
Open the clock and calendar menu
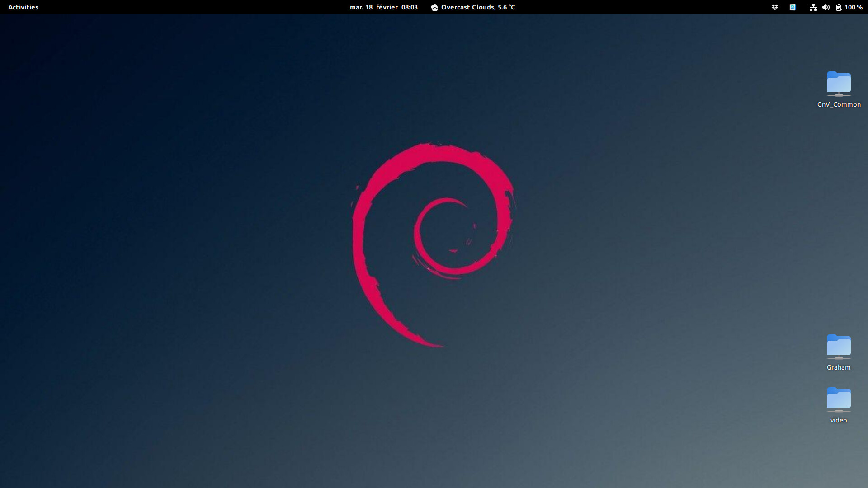tap(383, 7)
